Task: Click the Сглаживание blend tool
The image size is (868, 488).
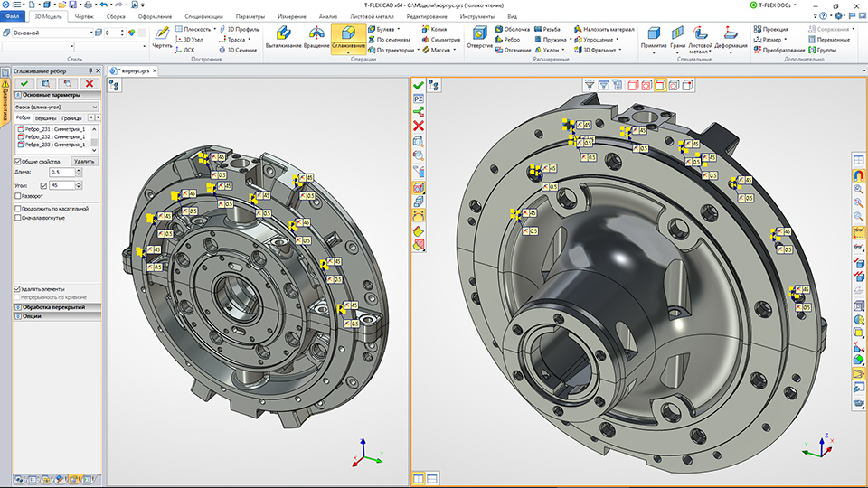Action: 349,38
